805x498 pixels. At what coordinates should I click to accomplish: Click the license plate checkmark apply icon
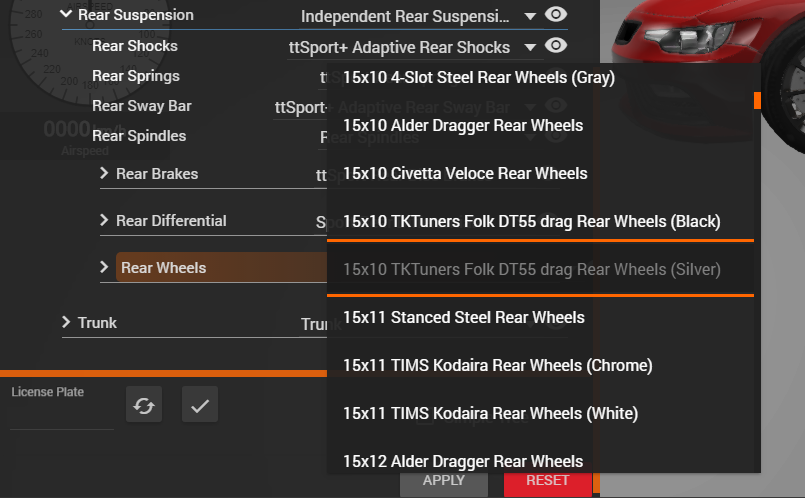coord(200,405)
